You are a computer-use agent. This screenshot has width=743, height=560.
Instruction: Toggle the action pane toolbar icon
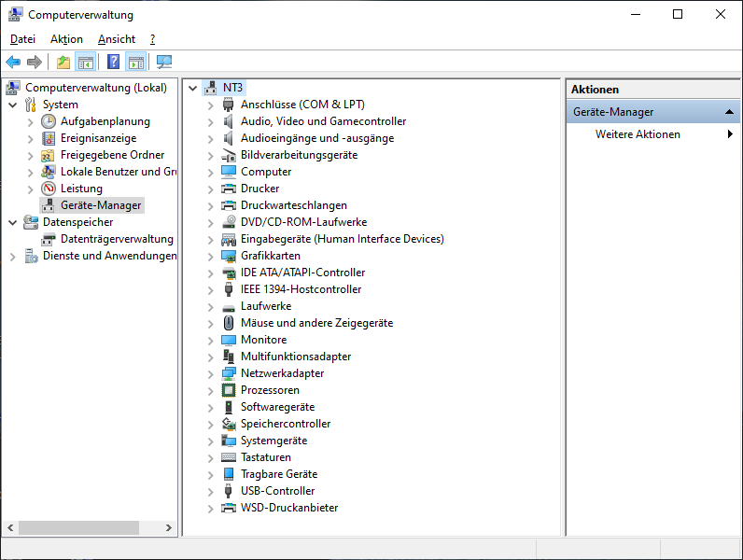(x=136, y=62)
